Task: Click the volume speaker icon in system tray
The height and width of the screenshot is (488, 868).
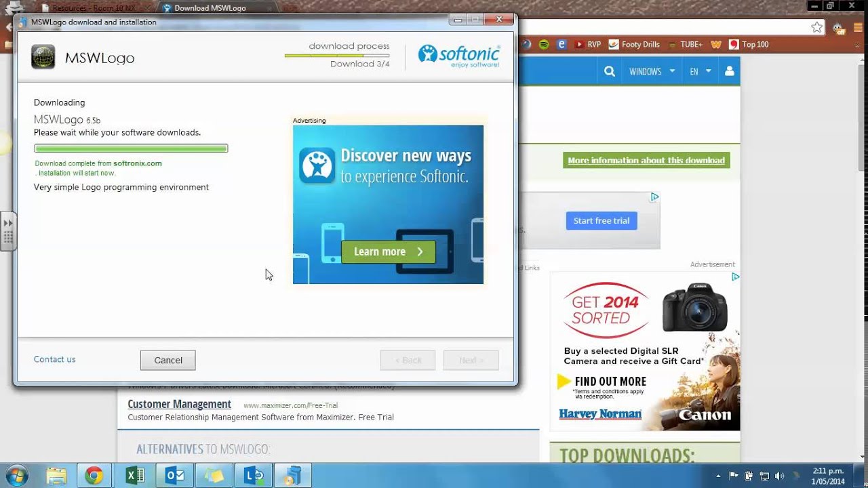Action: tap(779, 476)
